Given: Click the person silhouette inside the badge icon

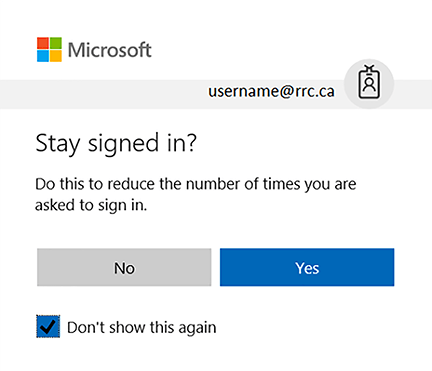Looking at the screenshot, I should (369, 85).
